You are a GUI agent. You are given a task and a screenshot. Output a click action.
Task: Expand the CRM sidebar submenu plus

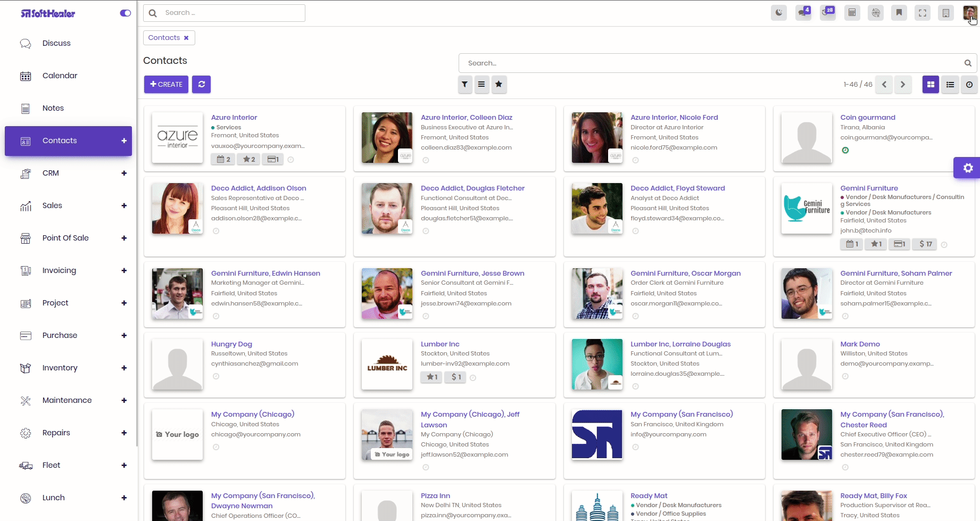coord(124,173)
